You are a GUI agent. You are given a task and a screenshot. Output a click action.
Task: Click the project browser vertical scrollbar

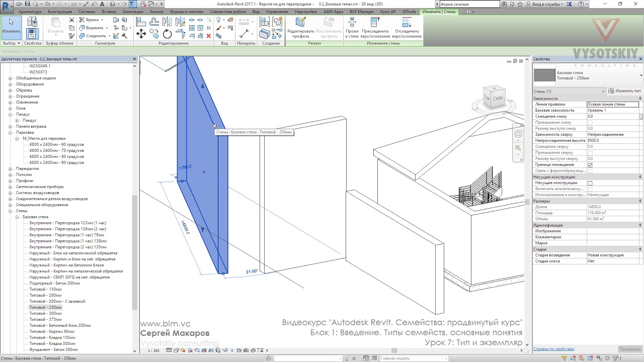(x=134, y=252)
